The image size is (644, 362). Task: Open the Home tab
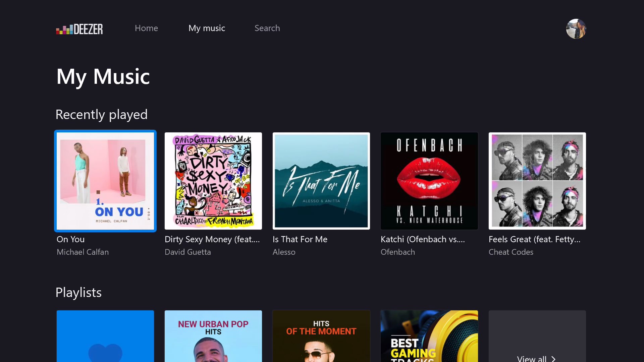pyautogui.click(x=146, y=28)
